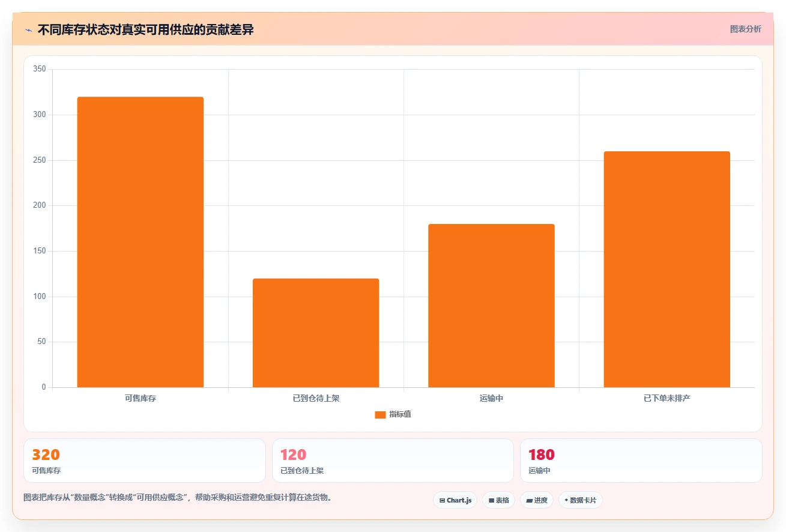Click the 已到仓待上架 bar in the chart
This screenshot has height=532, width=786.
316,333
